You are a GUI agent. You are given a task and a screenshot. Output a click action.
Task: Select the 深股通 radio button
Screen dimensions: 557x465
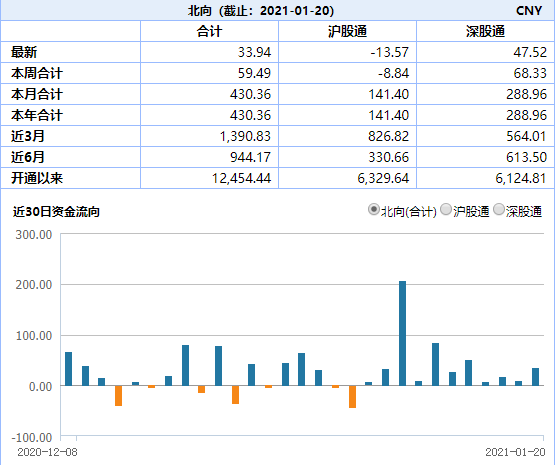pyautogui.click(x=499, y=210)
